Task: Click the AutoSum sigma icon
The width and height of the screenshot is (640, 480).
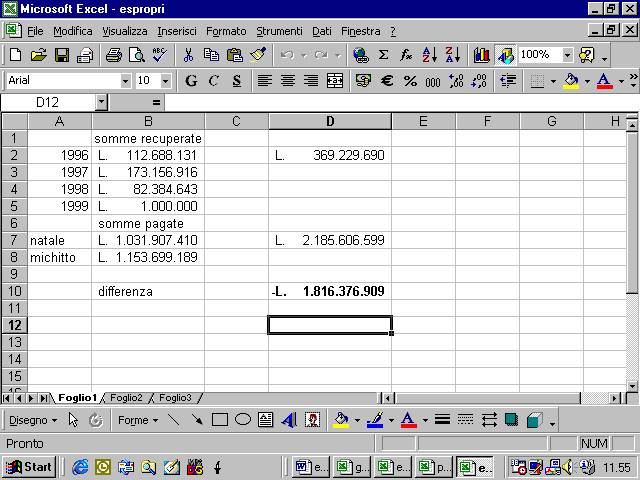Action: [x=383, y=55]
